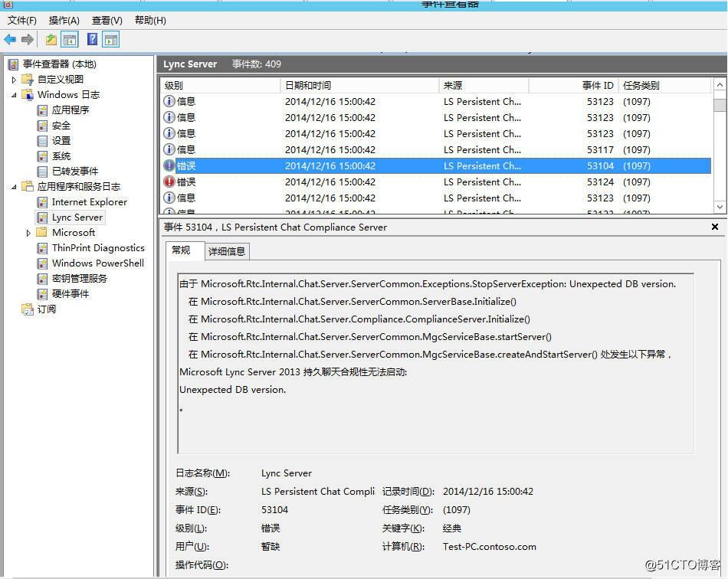The height and width of the screenshot is (579, 728).
Task: Click the Lync Server log icon in tree
Action: (42, 218)
